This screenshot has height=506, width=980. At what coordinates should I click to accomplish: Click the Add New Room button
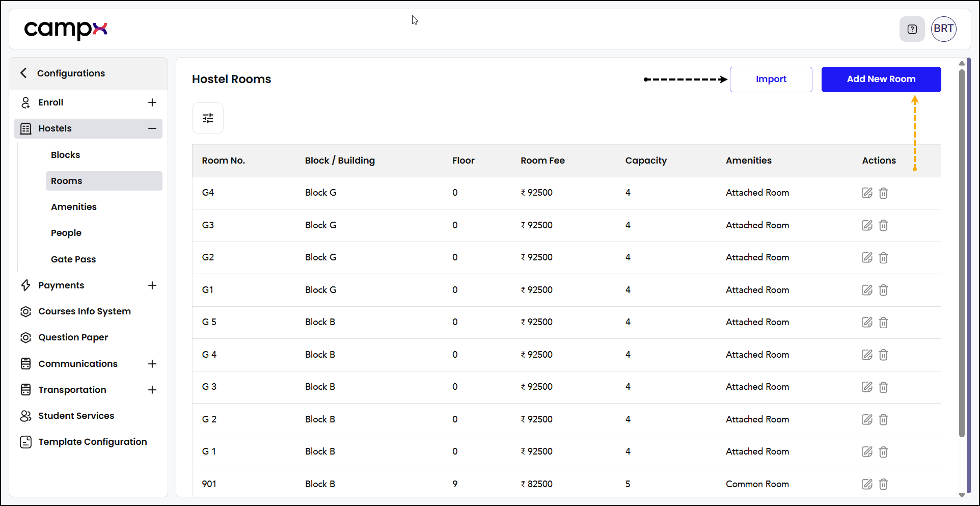pyautogui.click(x=881, y=79)
